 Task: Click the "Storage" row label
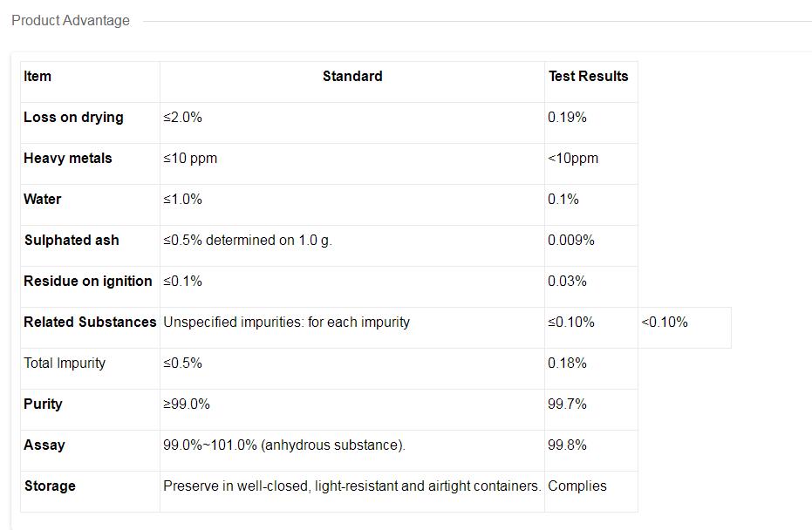coord(50,486)
